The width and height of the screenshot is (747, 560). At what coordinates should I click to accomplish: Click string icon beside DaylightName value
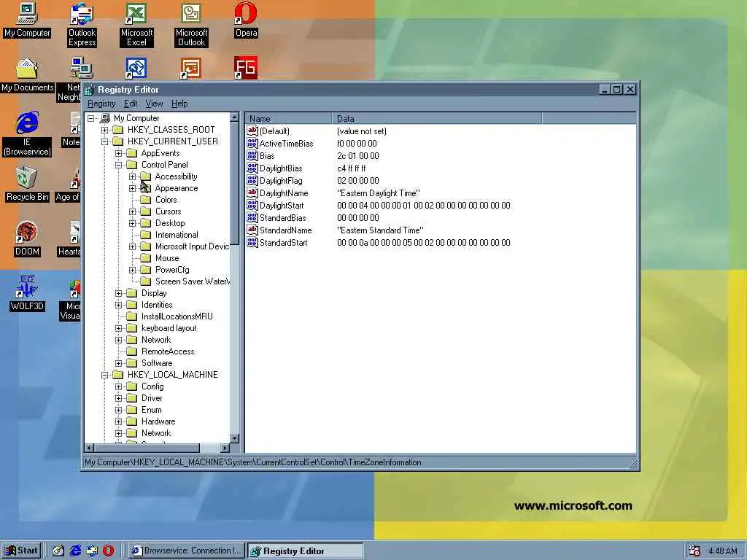252,192
